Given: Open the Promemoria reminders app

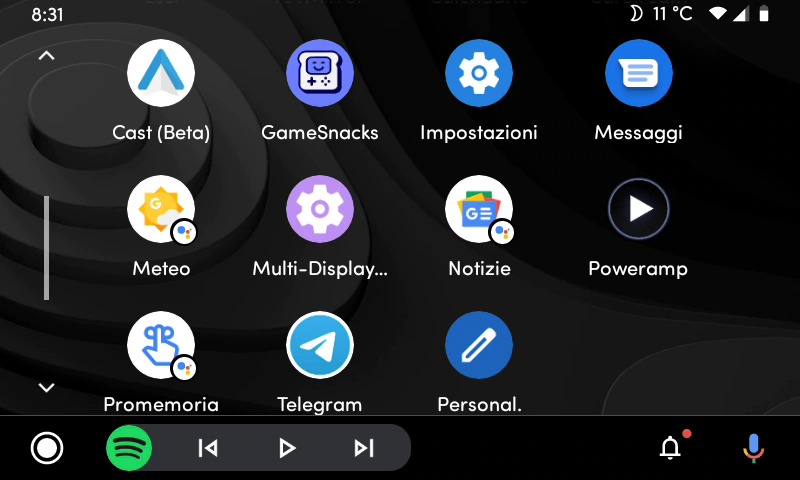Looking at the screenshot, I should (161, 346).
